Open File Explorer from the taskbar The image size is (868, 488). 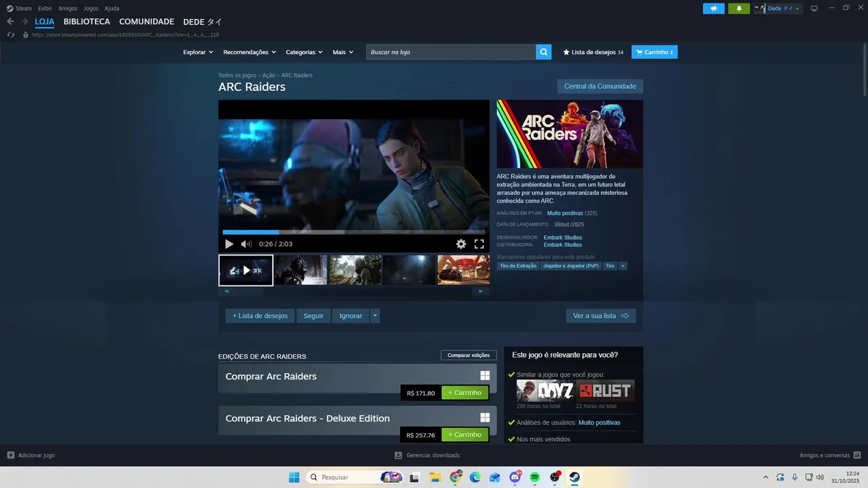pos(435,477)
